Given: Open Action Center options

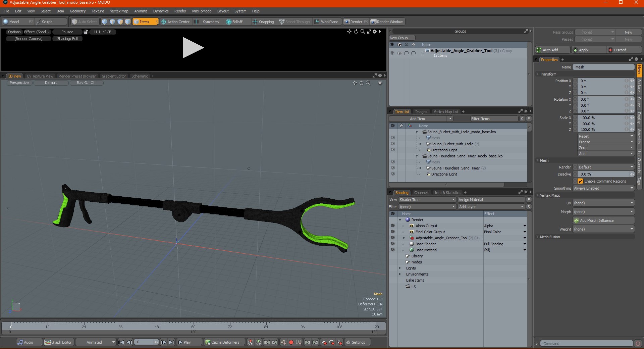Looking at the screenshot, I should (x=175, y=22).
